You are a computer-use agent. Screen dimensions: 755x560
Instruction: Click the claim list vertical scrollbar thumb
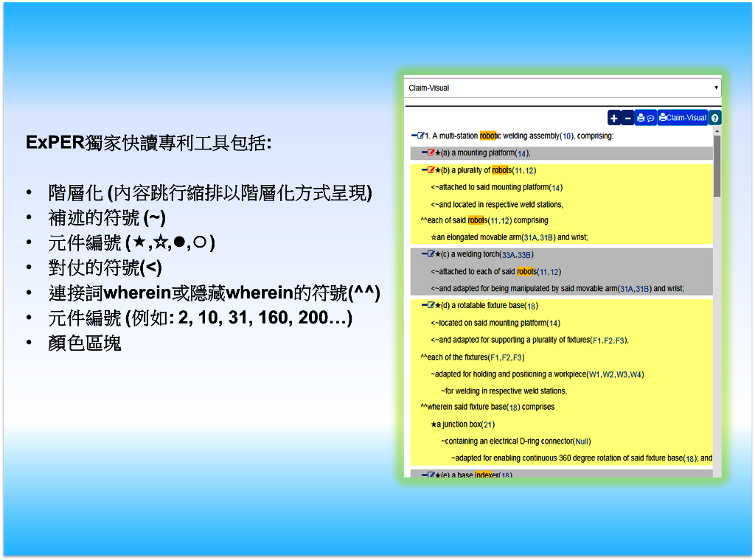pos(717,166)
